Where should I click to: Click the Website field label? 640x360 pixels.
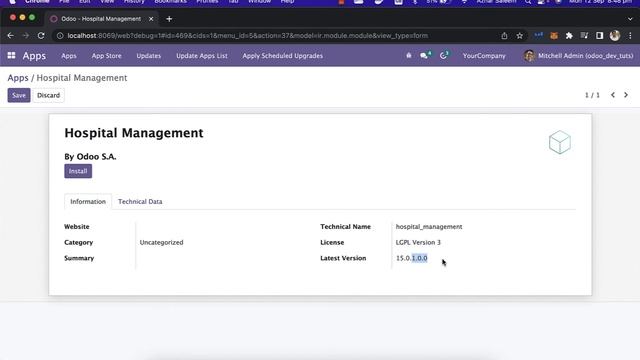coord(77,227)
